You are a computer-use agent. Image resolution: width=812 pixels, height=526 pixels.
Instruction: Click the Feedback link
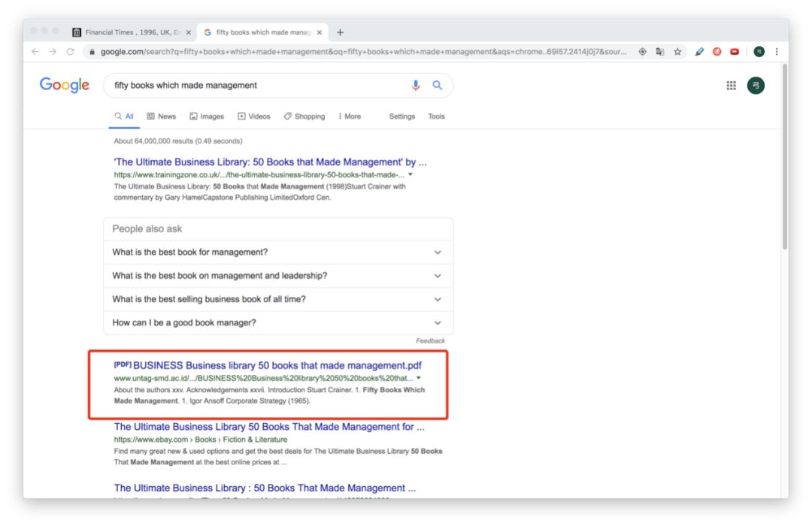pos(430,340)
